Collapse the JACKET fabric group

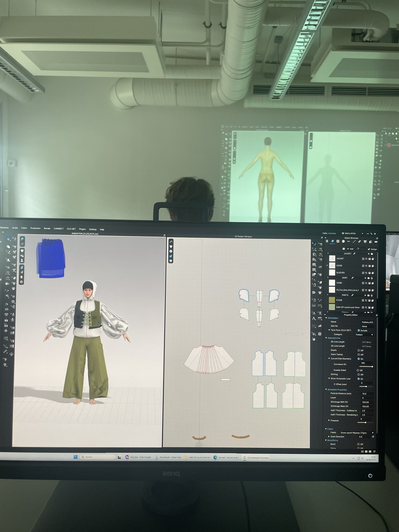click(x=328, y=254)
